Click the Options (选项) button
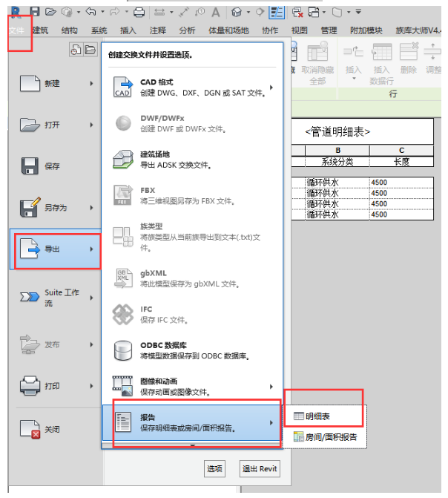This screenshot has width=448, height=498. click(214, 468)
